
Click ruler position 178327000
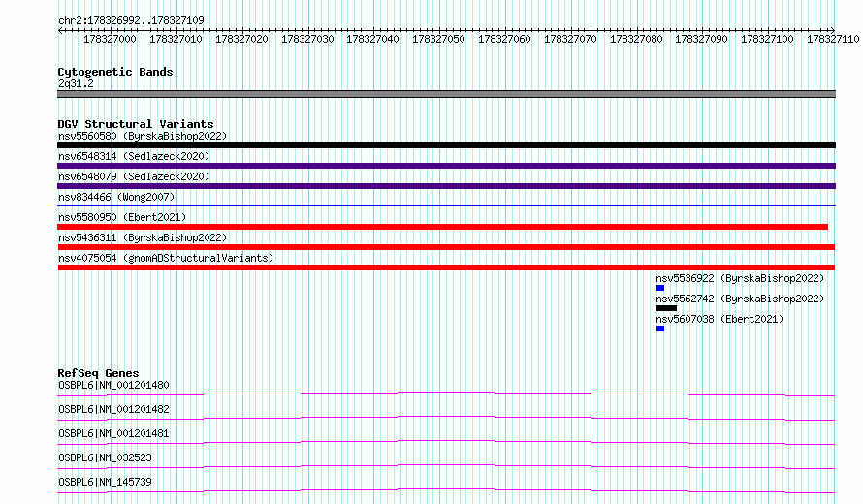coord(110,39)
